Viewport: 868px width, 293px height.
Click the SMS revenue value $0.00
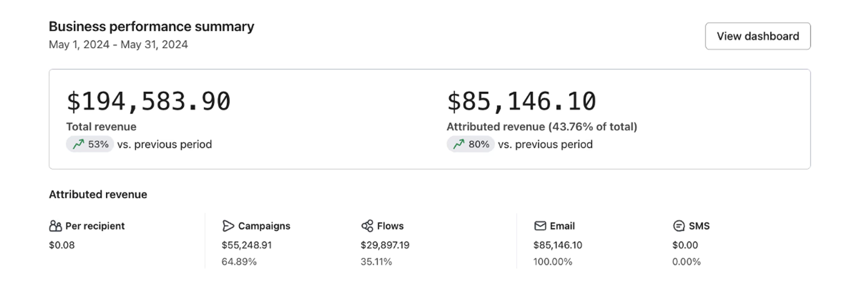pyautogui.click(x=685, y=245)
